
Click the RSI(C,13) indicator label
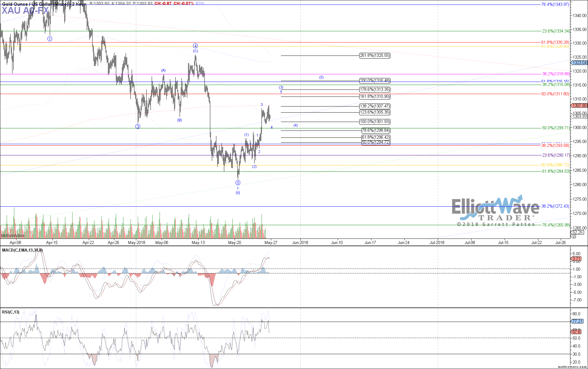(x=11, y=312)
